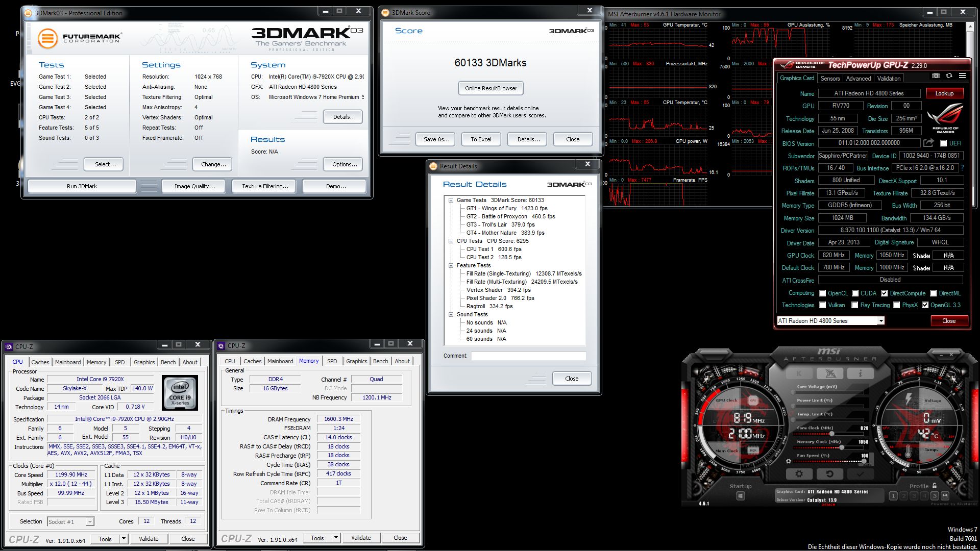Apply settings with the checkmark button in Afterburner
The width and height of the screenshot is (980, 551).
(x=860, y=474)
